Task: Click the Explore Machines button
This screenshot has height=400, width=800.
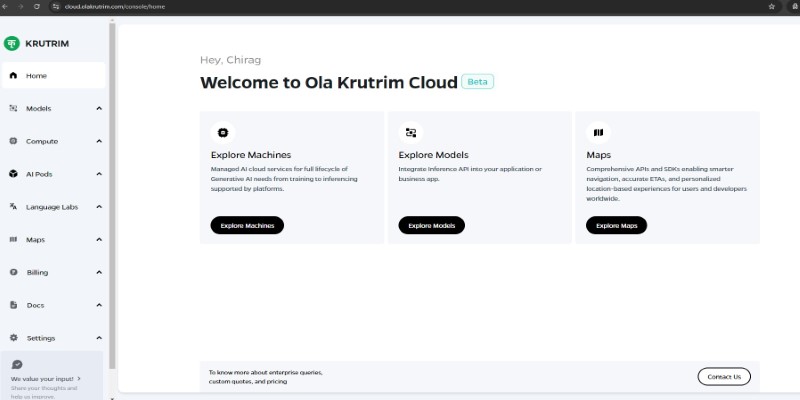Action: click(247, 225)
